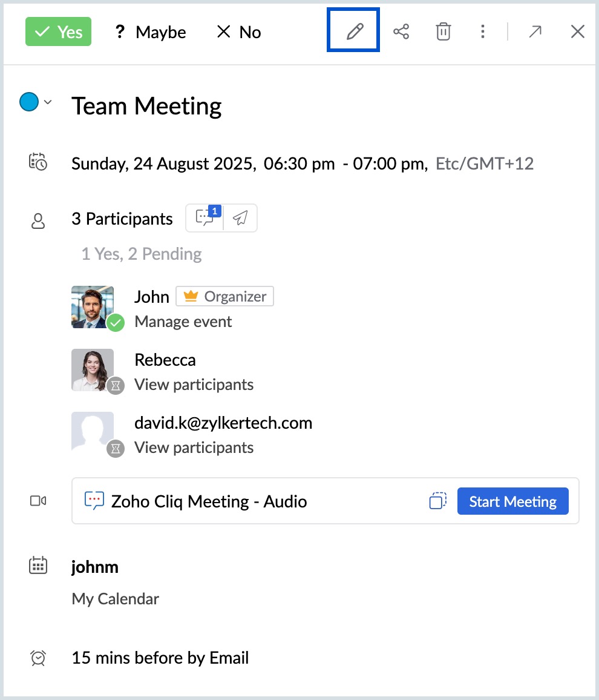Respond Yes to the invitation
This screenshot has height=700, width=599.
[58, 31]
